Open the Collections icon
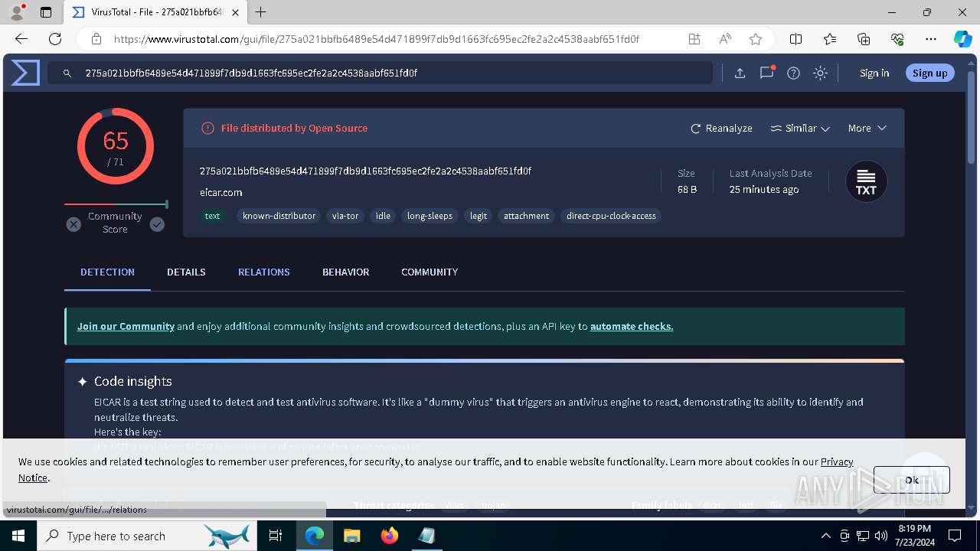Viewport: 980px width, 551px height. point(864,39)
